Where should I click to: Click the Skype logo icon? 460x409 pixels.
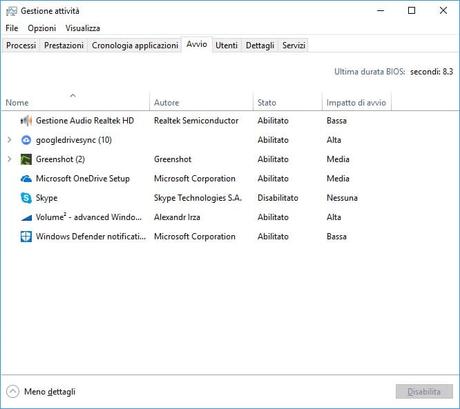pyautogui.click(x=26, y=198)
